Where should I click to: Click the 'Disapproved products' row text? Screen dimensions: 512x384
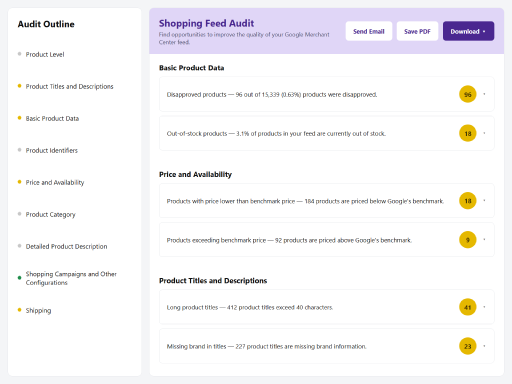click(x=272, y=95)
